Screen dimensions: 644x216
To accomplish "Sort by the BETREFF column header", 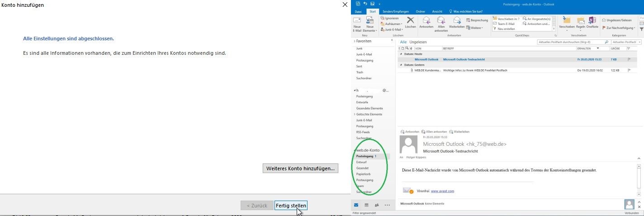I will coord(509,48).
